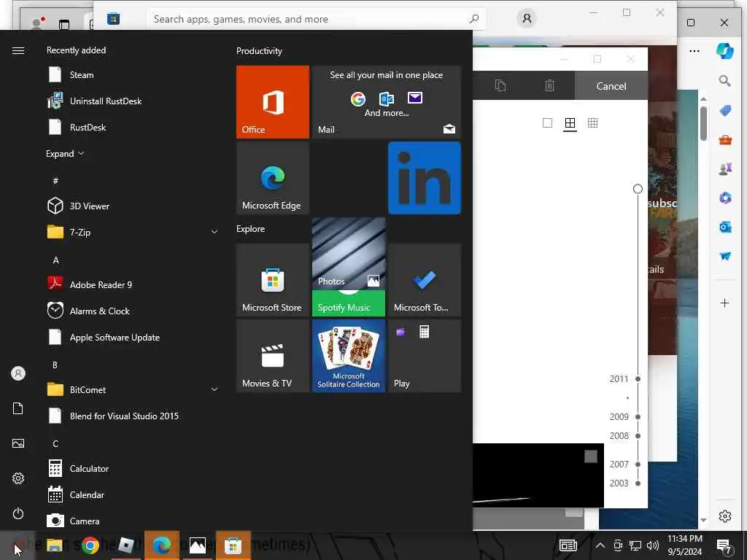Image resolution: width=747 pixels, height=560 pixels.
Task: Launch Apple Software Update
Action: point(131,337)
